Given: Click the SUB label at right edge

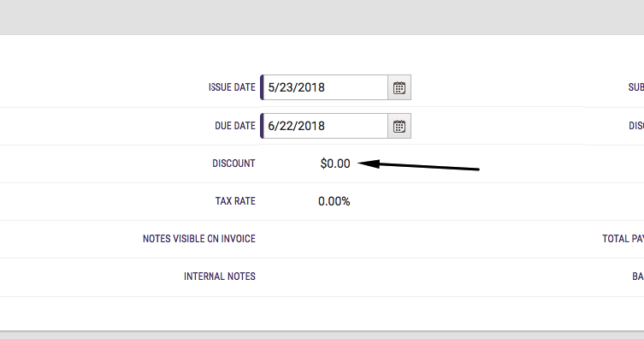Looking at the screenshot, I should pos(636,87).
